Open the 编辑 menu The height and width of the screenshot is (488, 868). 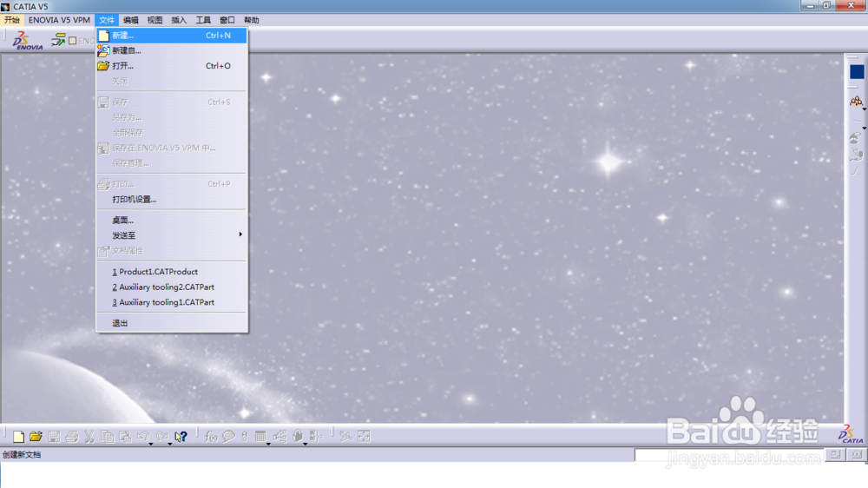click(131, 20)
